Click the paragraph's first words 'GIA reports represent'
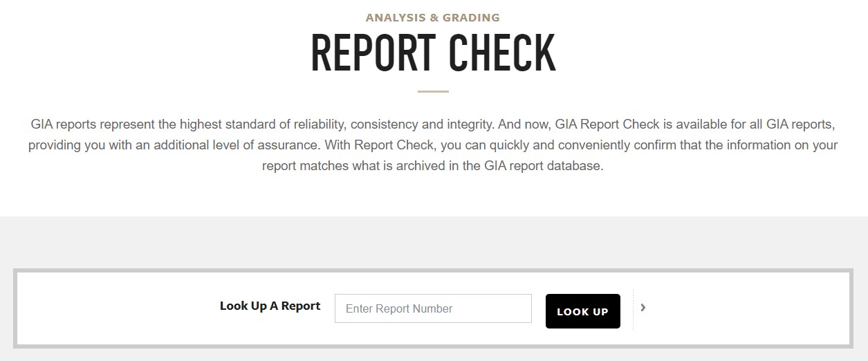The height and width of the screenshot is (361, 868). click(x=86, y=125)
